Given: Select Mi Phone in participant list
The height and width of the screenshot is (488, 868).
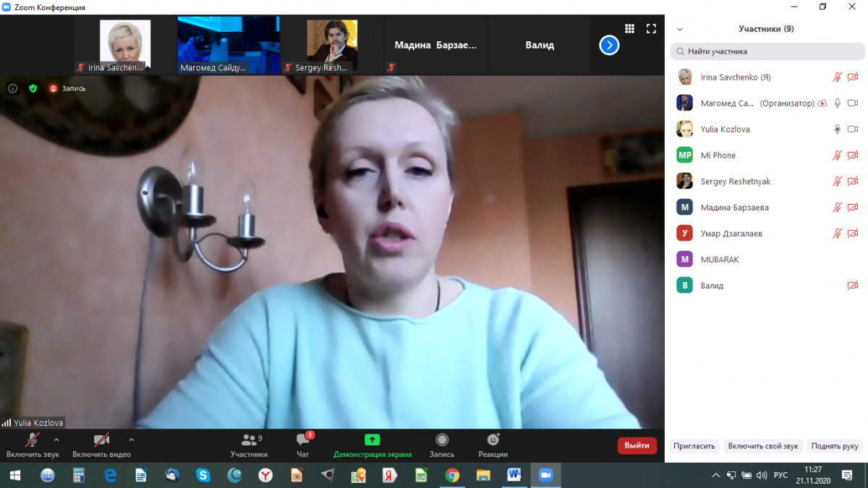Looking at the screenshot, I should click(767, 155).
